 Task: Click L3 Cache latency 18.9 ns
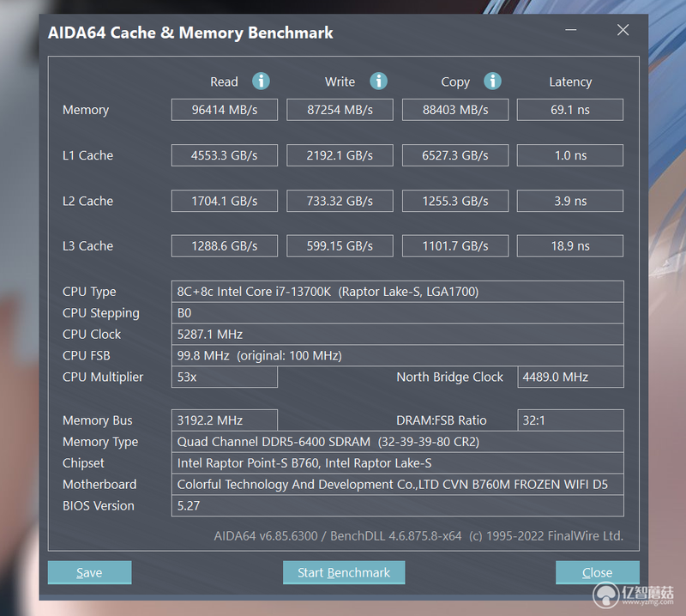tap(570, 246)
